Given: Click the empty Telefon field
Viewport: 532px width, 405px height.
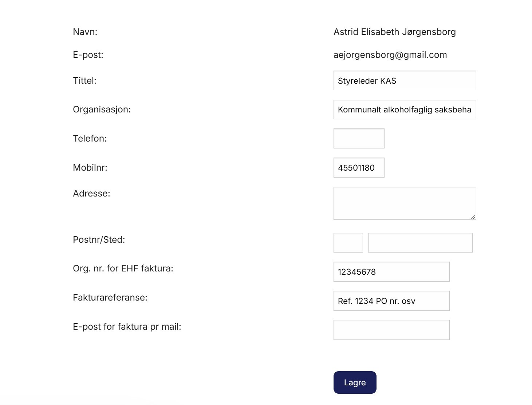Looking at the screenshot, I should coord(359,138).
